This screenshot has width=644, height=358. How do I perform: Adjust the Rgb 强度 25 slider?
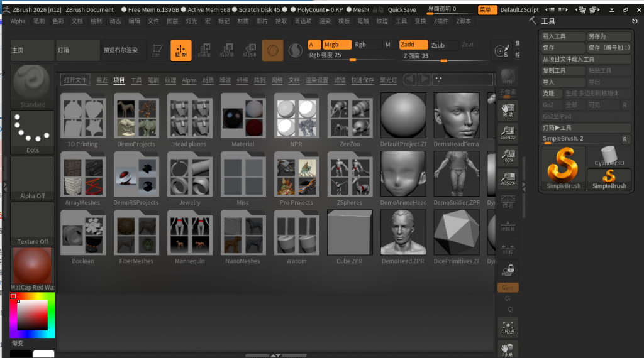pos(352,55)
